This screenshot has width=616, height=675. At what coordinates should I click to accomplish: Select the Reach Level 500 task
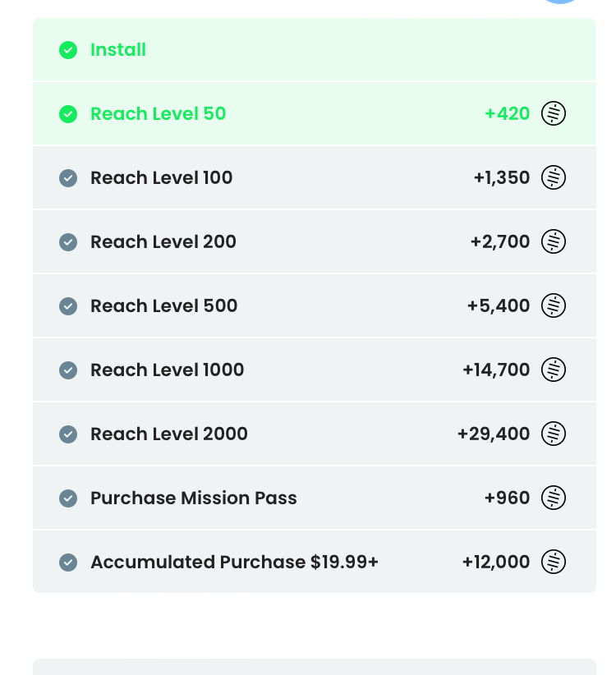tap(163, 305)
